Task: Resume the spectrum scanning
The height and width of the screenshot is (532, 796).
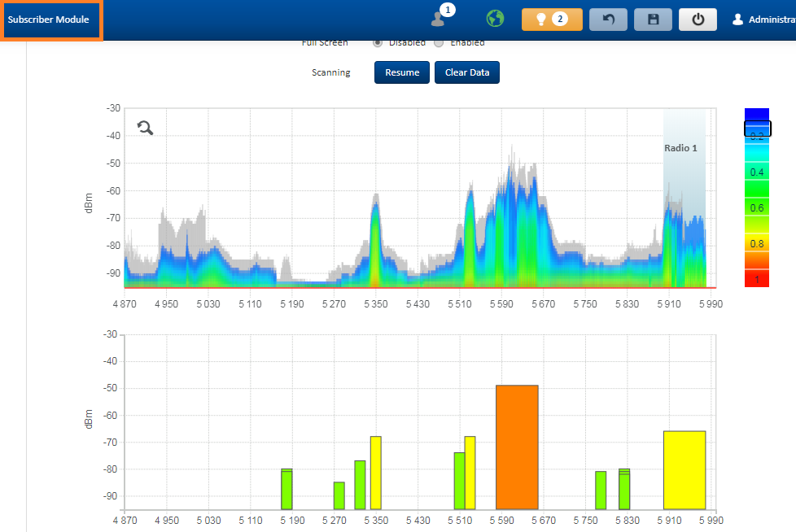Action: pyautogui.click(x=402, y=72)
